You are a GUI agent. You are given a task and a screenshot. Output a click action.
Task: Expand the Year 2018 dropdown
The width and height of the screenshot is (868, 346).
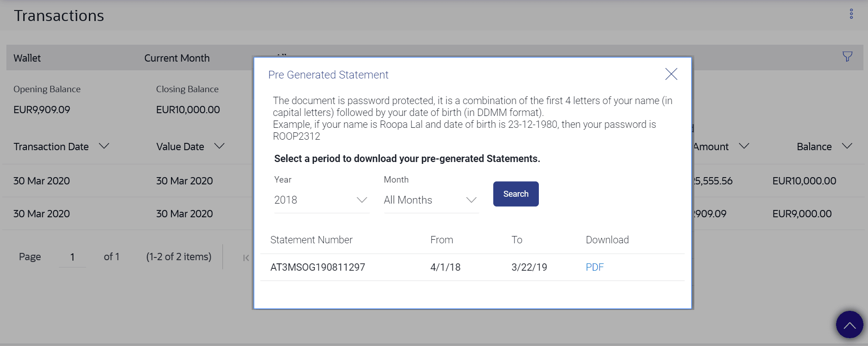[x=362, y=200]
